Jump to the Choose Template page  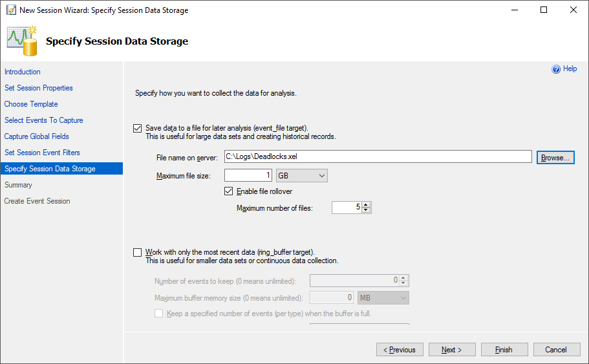pos(31,104)
